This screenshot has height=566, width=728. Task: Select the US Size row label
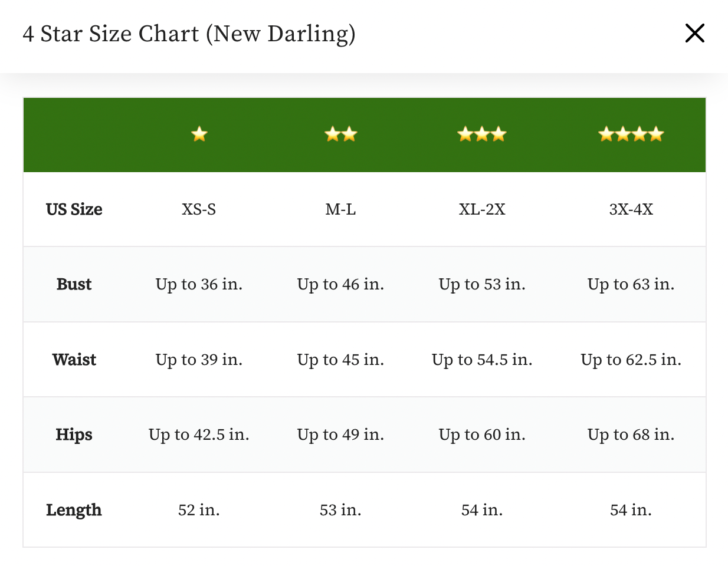coord(74,209)
